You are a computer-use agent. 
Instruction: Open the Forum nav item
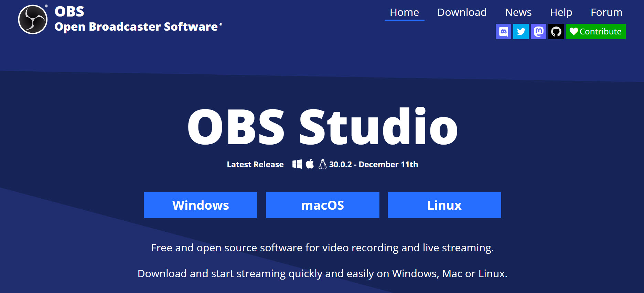tap(606, 12)
